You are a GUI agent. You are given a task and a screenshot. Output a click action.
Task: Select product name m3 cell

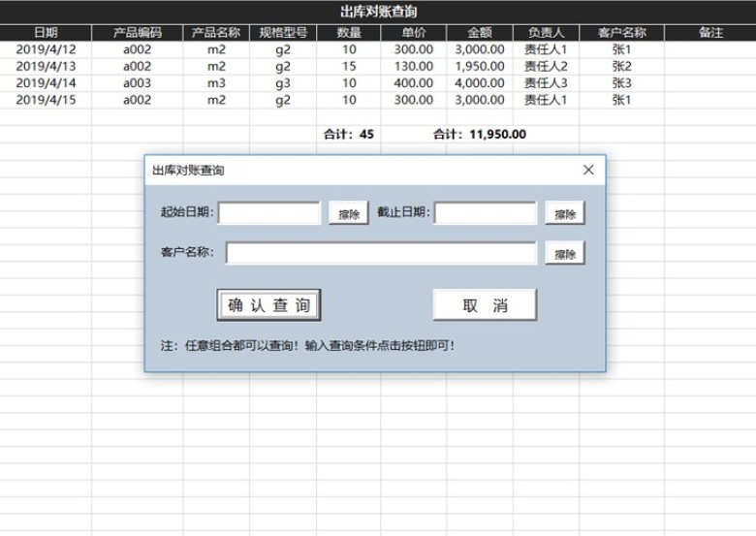(x=216, y=83)
